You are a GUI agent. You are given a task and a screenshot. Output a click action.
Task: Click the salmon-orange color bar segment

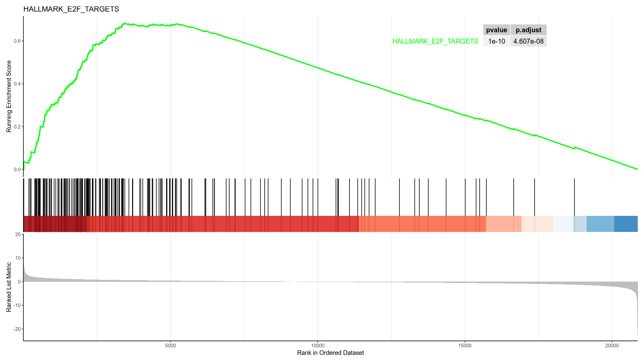(x=422, y=224)
